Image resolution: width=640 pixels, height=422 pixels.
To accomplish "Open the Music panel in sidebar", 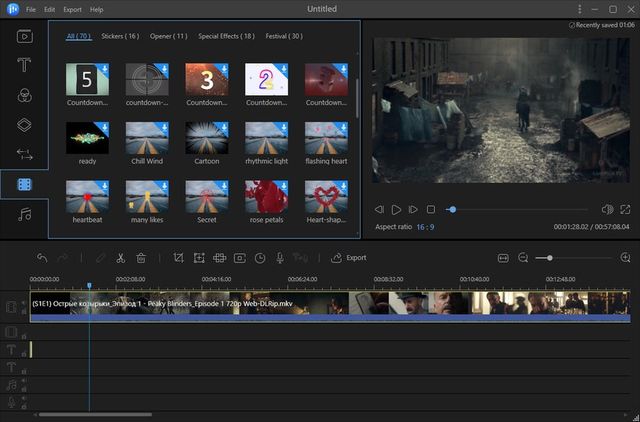I will pos(24,214).
